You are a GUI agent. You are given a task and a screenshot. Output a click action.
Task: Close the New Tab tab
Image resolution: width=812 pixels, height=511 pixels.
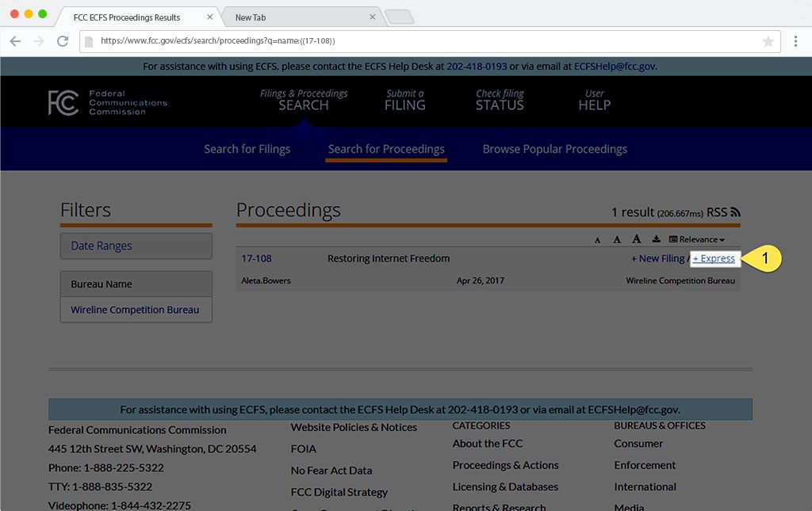[373, 17]
